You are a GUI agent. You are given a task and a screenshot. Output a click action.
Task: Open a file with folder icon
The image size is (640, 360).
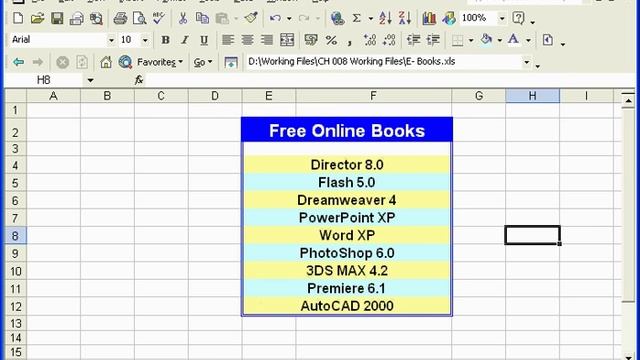[x=37, y=18]
